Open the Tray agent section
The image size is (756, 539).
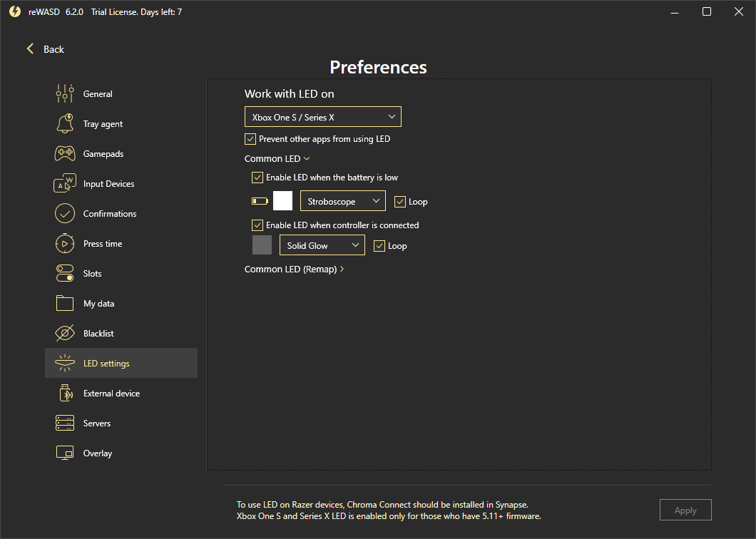tap(121, 123)
